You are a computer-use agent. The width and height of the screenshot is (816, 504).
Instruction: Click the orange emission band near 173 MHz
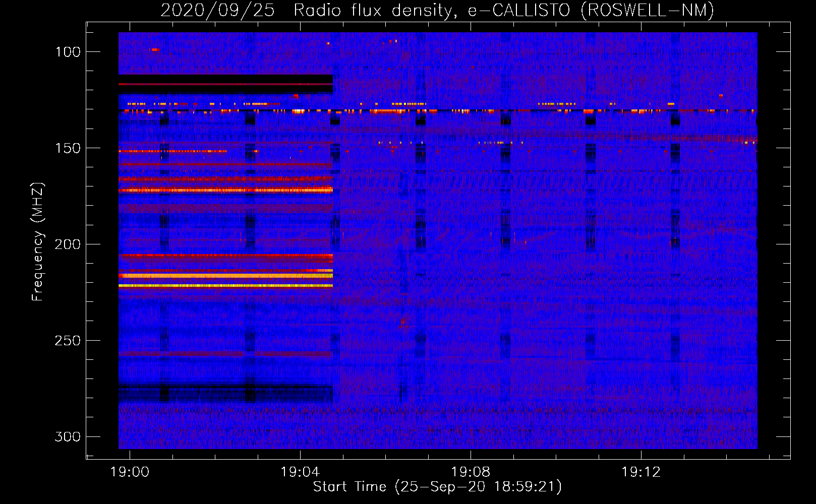(x=225, y=190)
